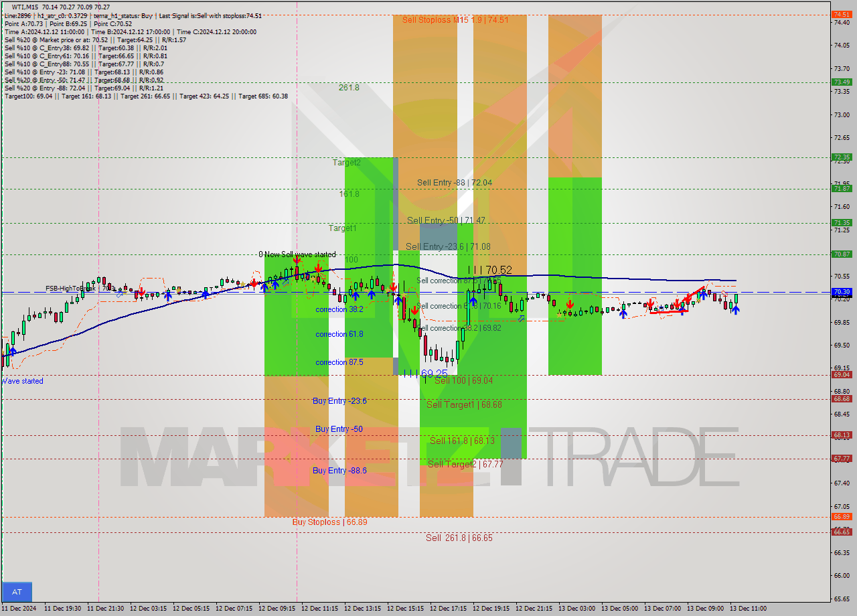This screenshot has width=857, height=616.
Task: Select the 'Sell correction 38.2 | 69.82' label
Action: [x=458, y=328]
